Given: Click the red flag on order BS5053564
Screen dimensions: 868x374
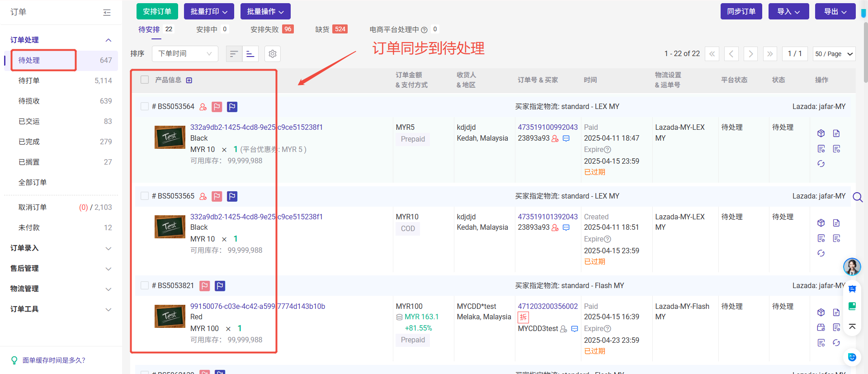Looking at the screenshot, I should click(217, 107).
